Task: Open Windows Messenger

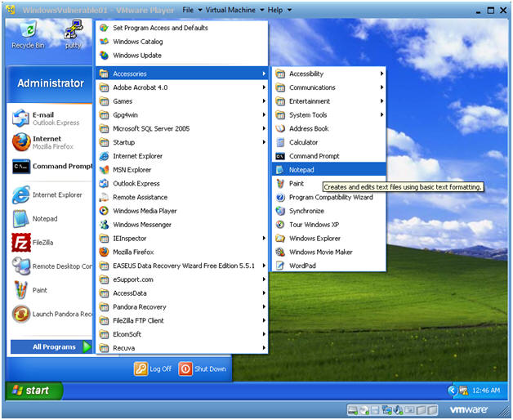Action: click(182, 225)
